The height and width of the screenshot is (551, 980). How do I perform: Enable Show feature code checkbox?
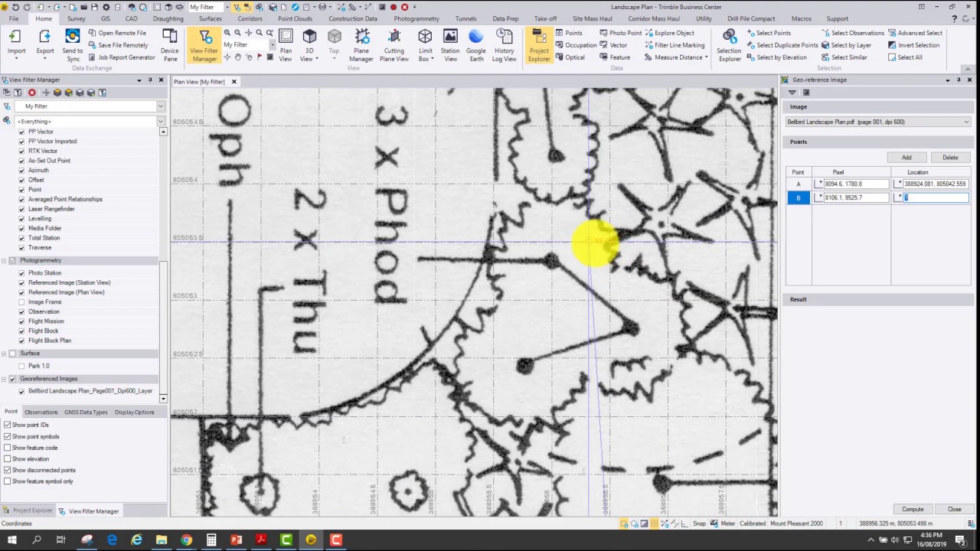pos(8,448)
